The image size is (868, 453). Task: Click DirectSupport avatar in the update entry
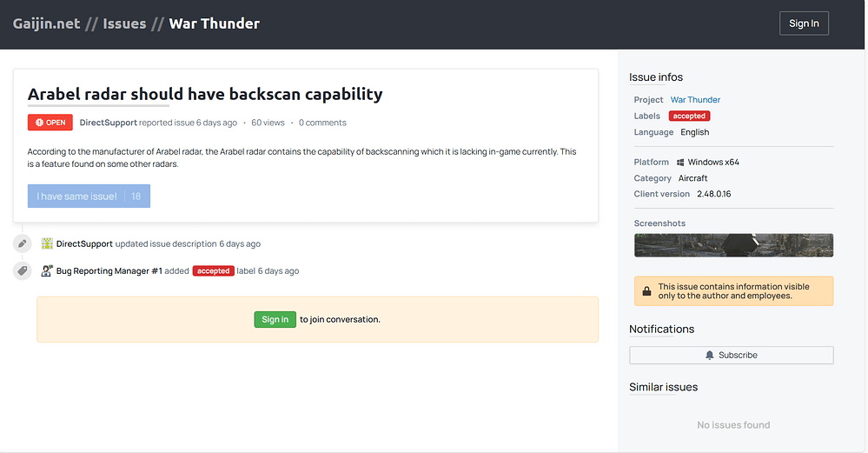(47, 243)
